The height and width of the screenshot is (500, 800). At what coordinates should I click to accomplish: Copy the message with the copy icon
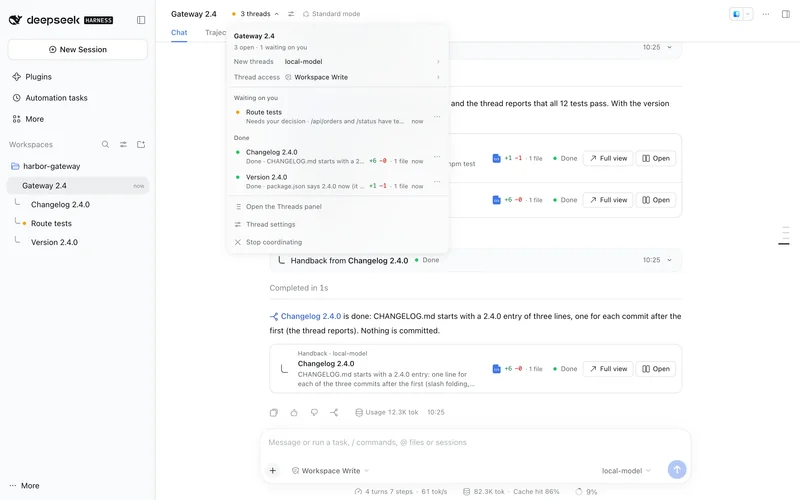pos(274,412)
